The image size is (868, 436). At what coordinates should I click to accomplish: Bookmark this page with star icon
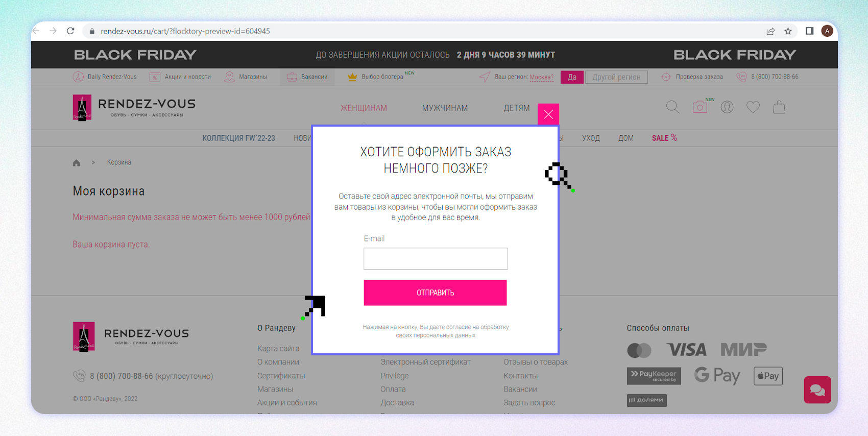pos(788,31)
